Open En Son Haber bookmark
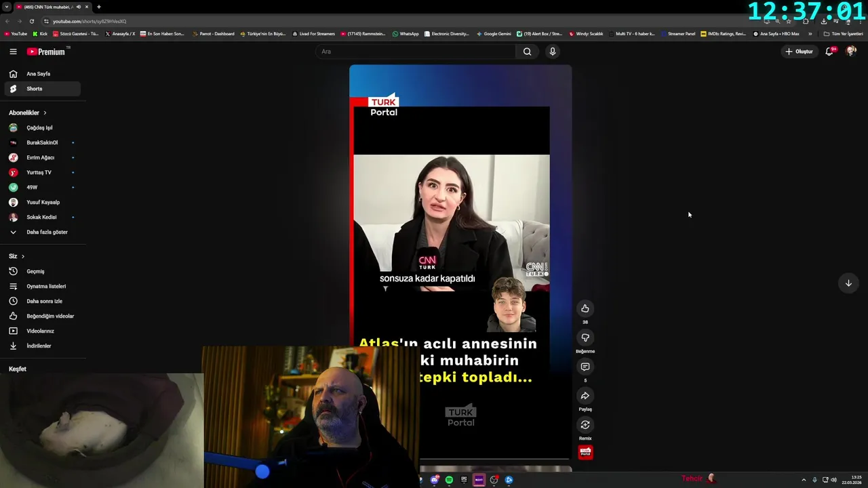The image size is (868, 488). pos(162,34)
